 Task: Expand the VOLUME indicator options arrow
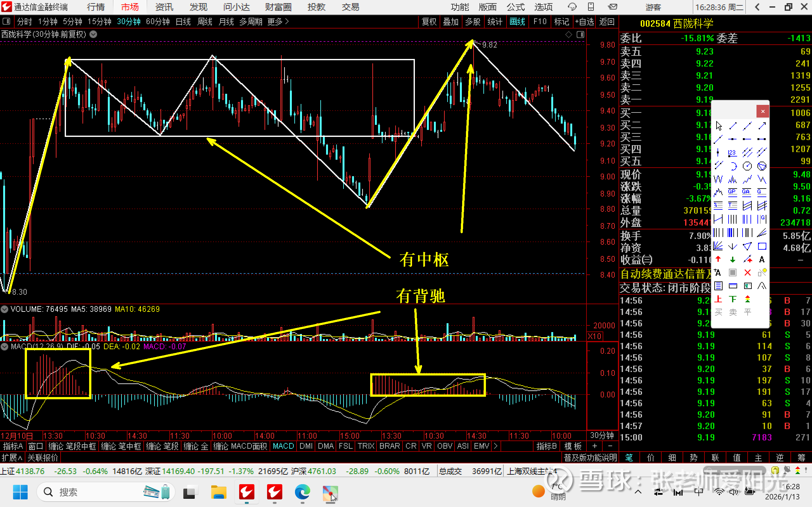tap(4, 309)
